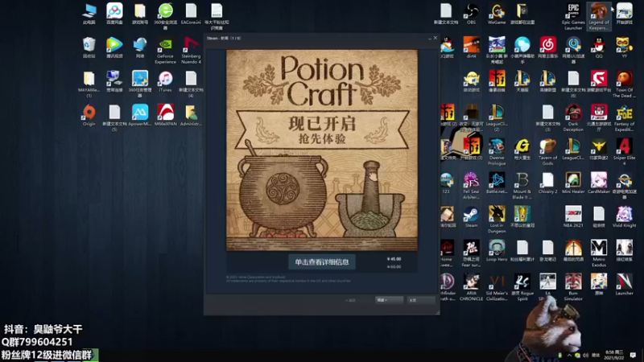
Task: Launch Sid Meier's Civilization VI shortcut
Action: (x=497, y=287)
